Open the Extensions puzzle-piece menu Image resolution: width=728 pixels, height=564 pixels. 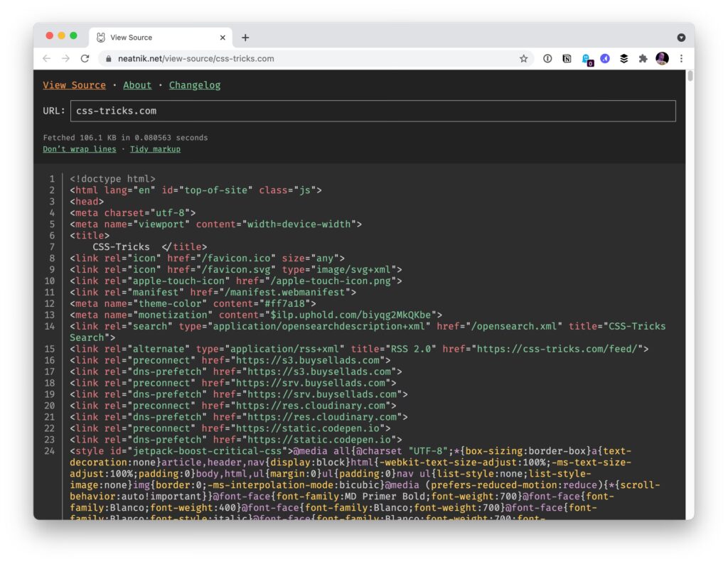pyautogui.click(x=643, y=59)
